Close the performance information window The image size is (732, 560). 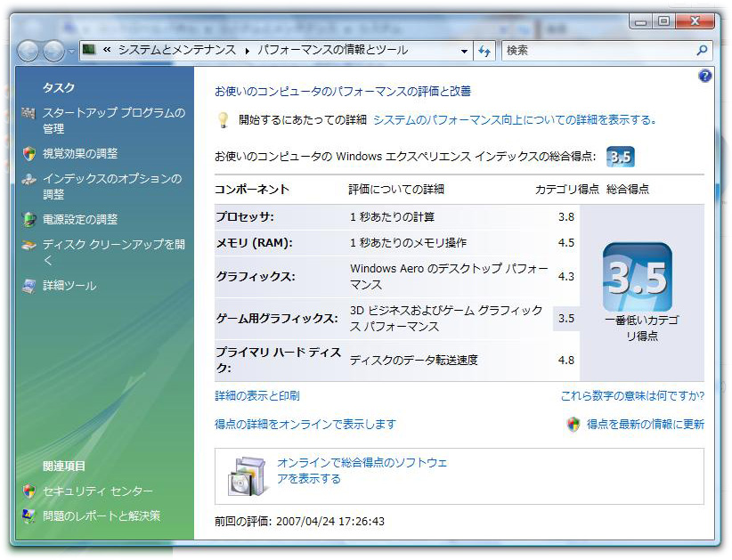(x=695, y=21)
